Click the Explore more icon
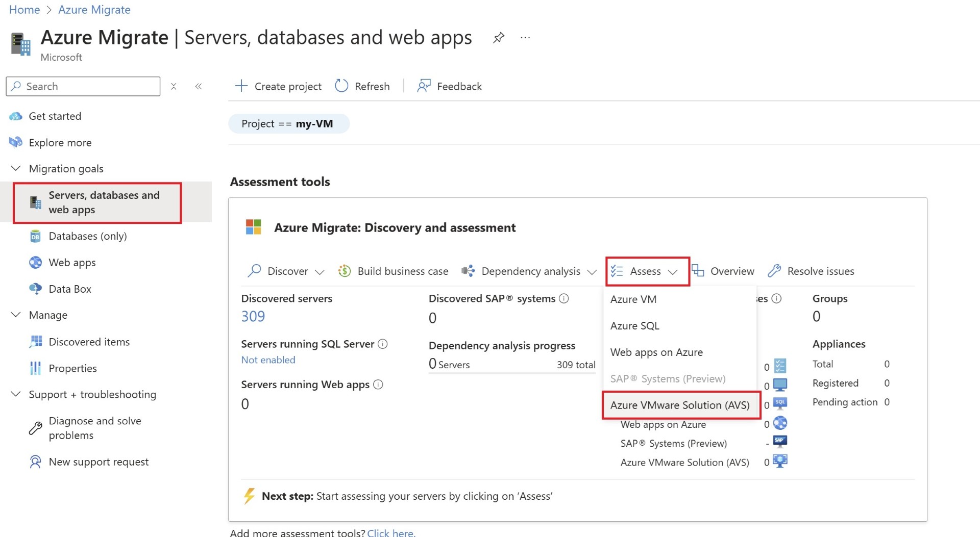980x537 pixels. [x=16, y=142]
